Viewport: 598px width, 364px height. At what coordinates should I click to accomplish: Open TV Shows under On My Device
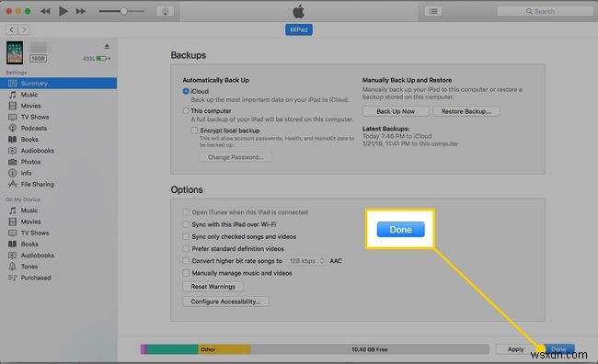(58, 233)
